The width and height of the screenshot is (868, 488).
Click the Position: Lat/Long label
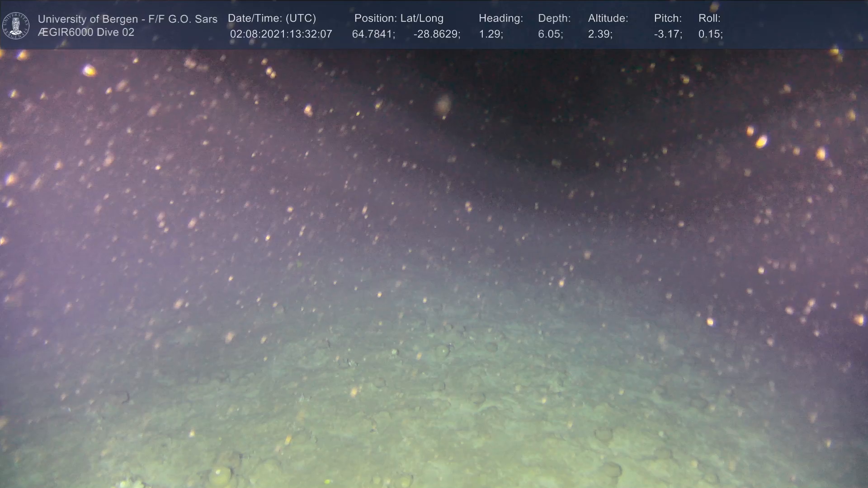(398, 18)
